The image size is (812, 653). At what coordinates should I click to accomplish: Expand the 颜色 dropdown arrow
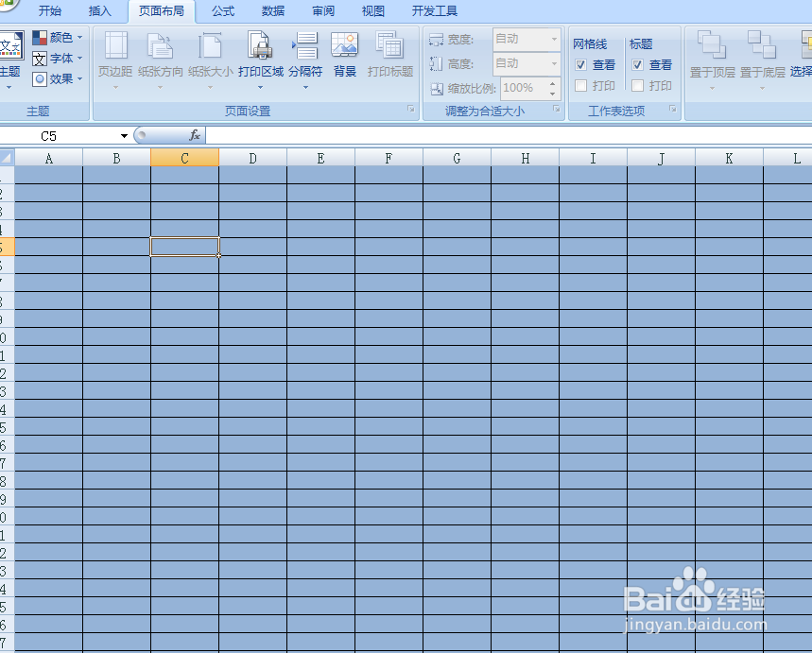pos(79,37)
